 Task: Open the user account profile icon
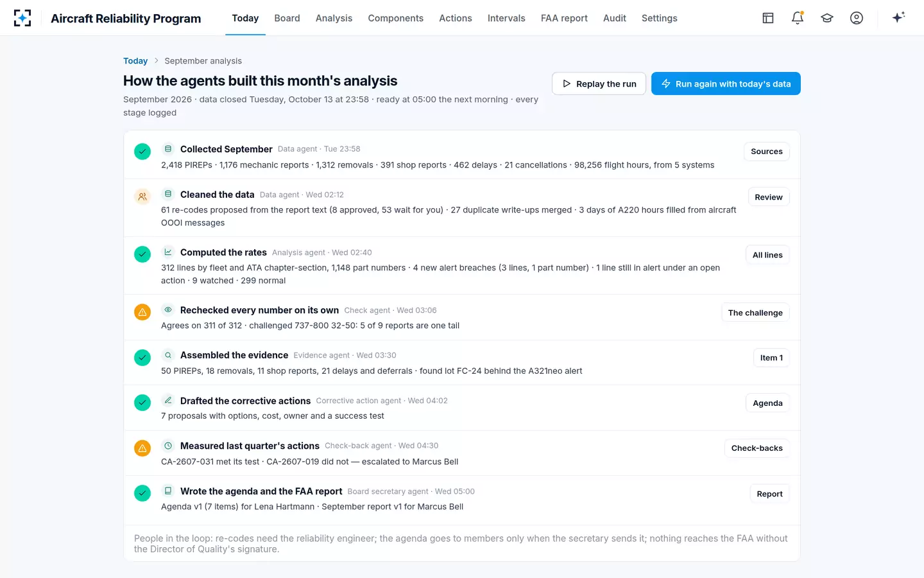click(x=857, y=18)
